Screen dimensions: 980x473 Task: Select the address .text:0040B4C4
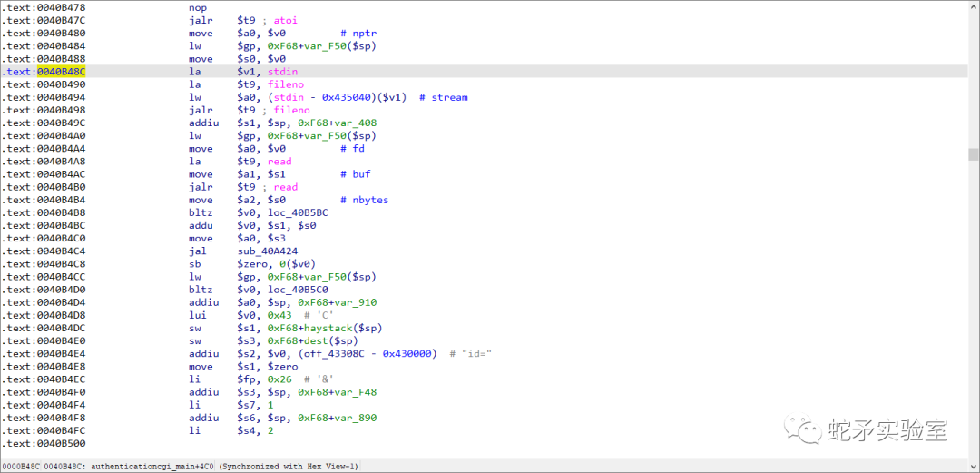click(x=44, y=251)
